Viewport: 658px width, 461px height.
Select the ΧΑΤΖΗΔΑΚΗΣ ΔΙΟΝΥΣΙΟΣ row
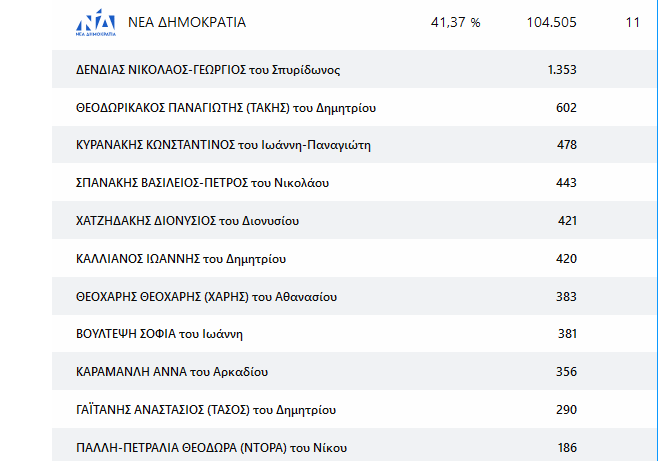354,220
